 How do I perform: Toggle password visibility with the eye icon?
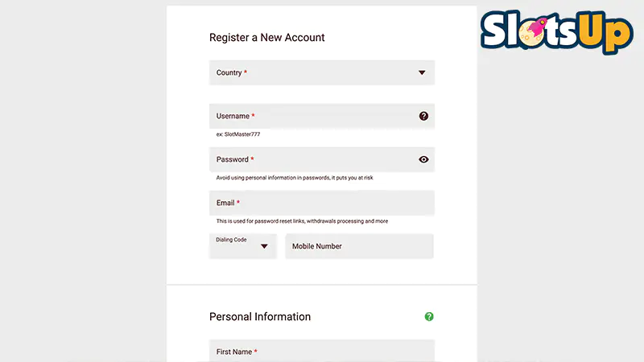click(x=423, y=159)
